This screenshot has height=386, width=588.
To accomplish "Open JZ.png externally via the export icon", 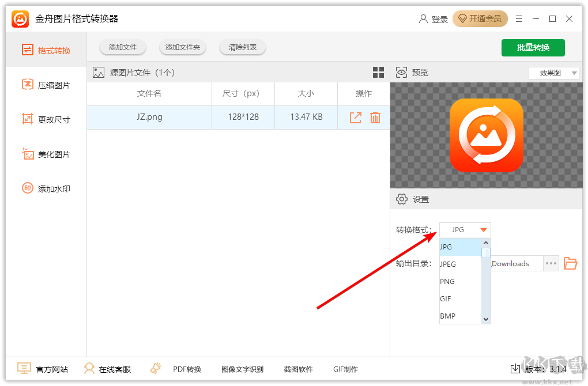I will pyautogui.click(x=356, y=117).
